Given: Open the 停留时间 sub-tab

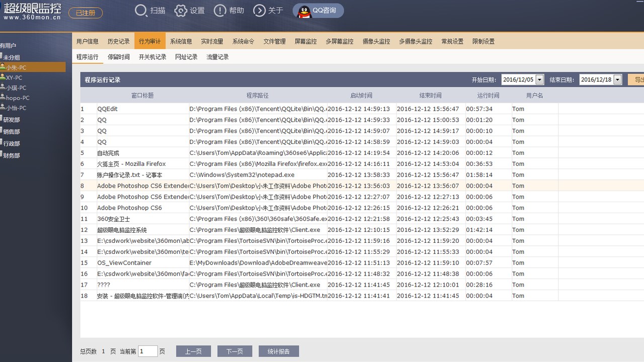Looking at the screenshot, I should click(119, 57).
